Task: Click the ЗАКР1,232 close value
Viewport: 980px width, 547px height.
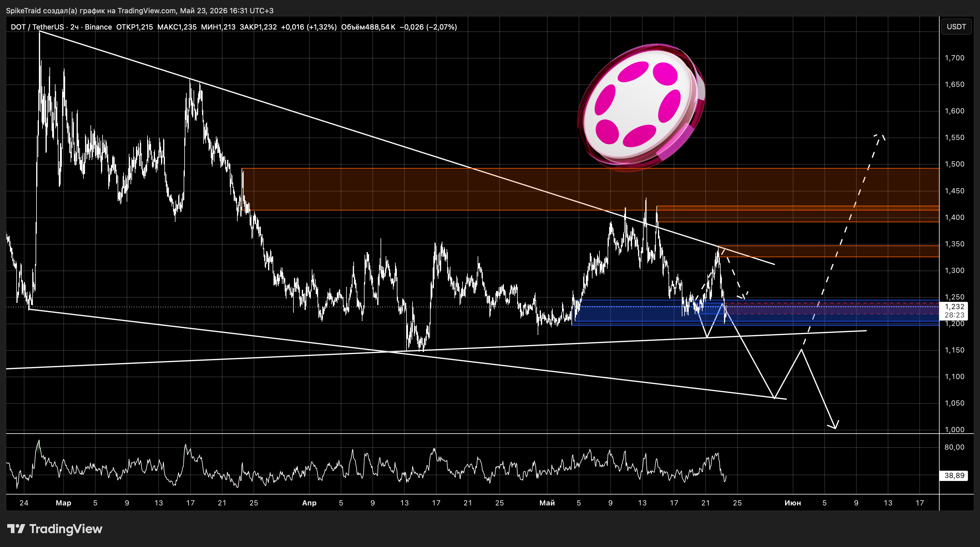Action: click(258, 27)
